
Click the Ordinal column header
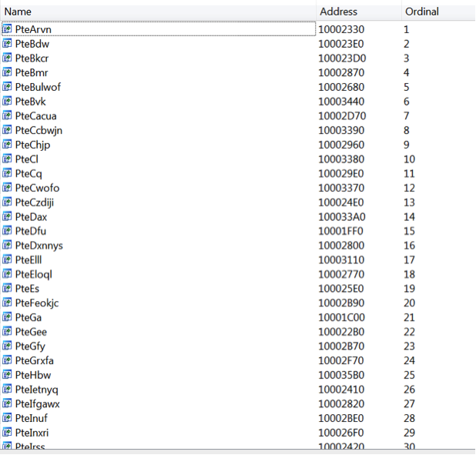421,12
